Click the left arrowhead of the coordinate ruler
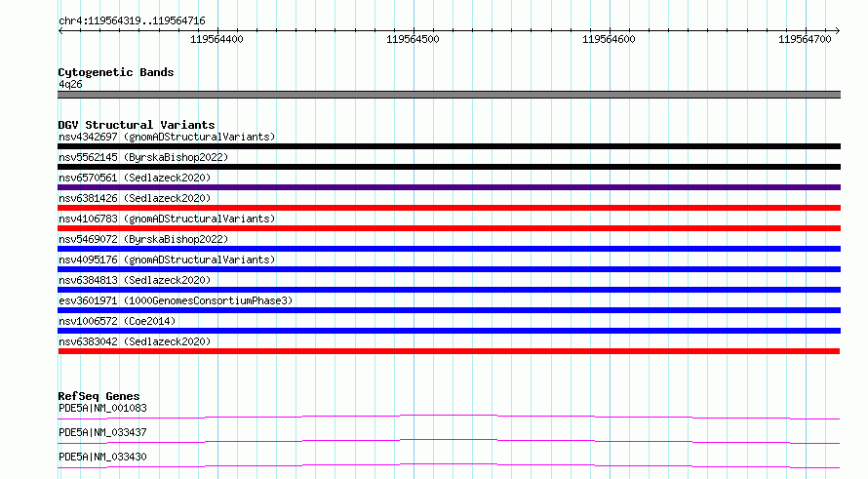868x479 pixels. click(60, 31)
